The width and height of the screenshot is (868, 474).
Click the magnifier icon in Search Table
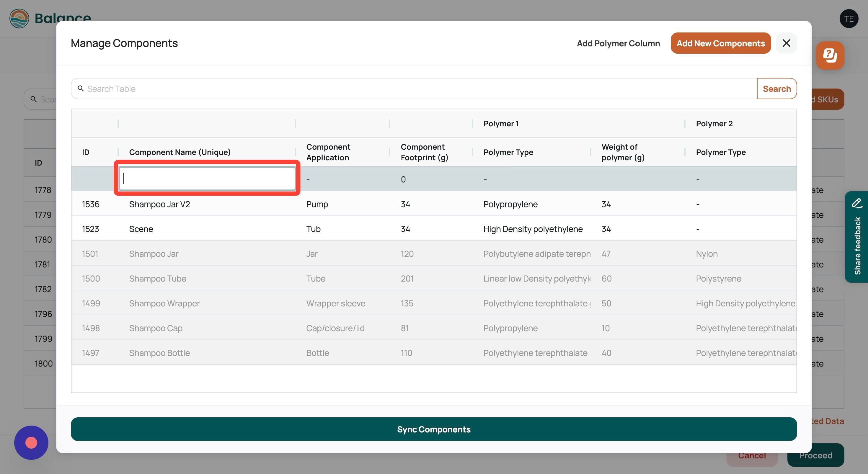pyautogui.click(x=81, y=88)
